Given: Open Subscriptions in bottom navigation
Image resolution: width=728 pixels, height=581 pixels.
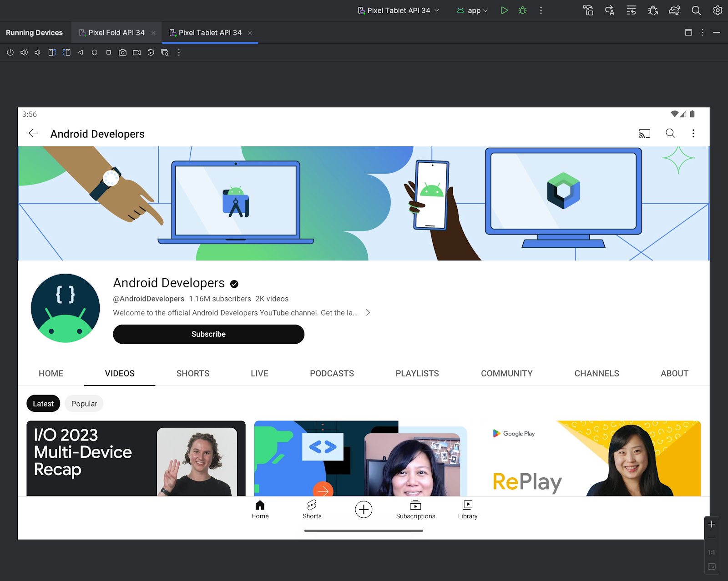Looking at the screenshot, I should 416,510.
